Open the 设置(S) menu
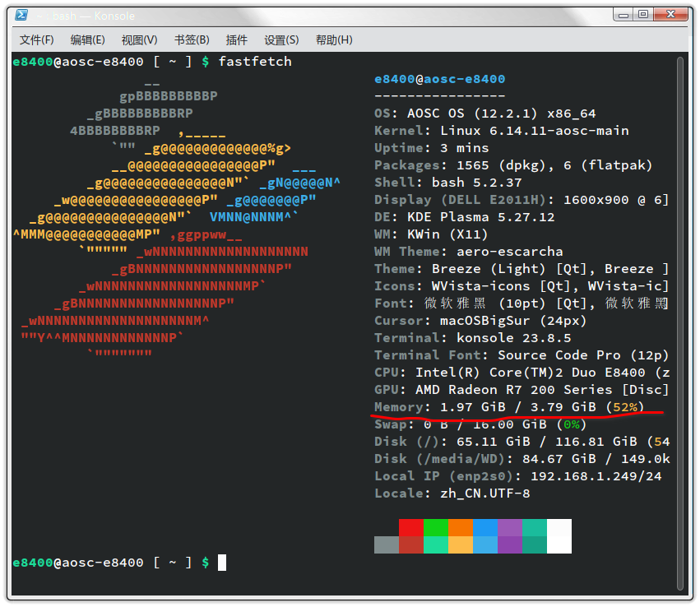Image resolution: width=700 pixels, height=607 pixels. pyautogui.click(x=281, y=40)
